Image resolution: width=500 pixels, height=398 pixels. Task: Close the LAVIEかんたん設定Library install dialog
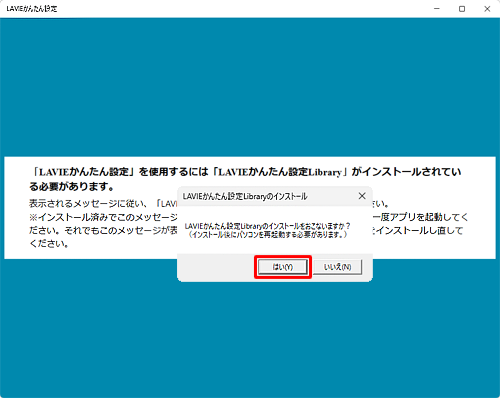tap(362, 196)
